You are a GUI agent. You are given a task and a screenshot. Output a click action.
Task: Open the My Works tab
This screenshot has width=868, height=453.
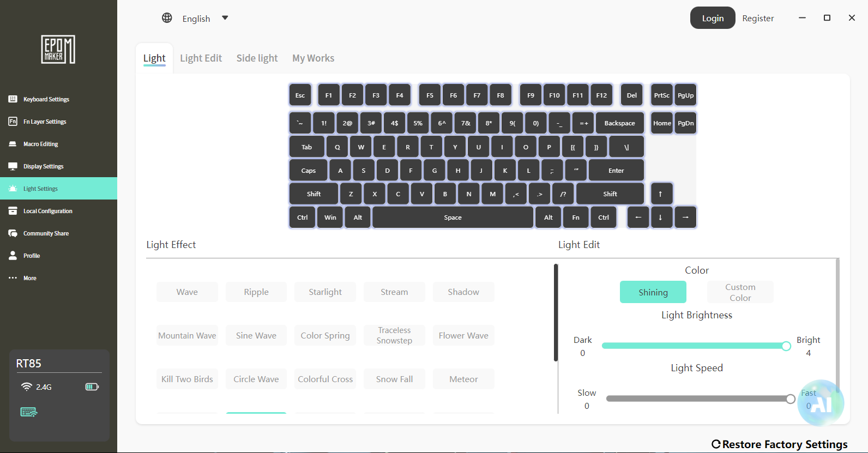pos(314,58)
